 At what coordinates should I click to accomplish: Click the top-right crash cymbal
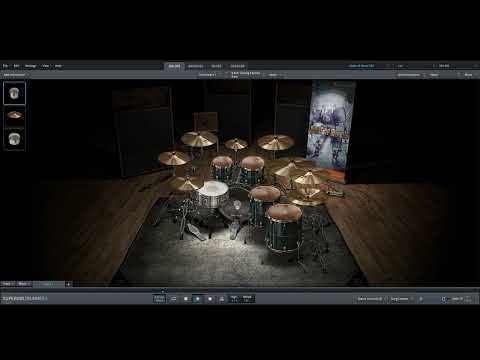(x=275, y=142)
